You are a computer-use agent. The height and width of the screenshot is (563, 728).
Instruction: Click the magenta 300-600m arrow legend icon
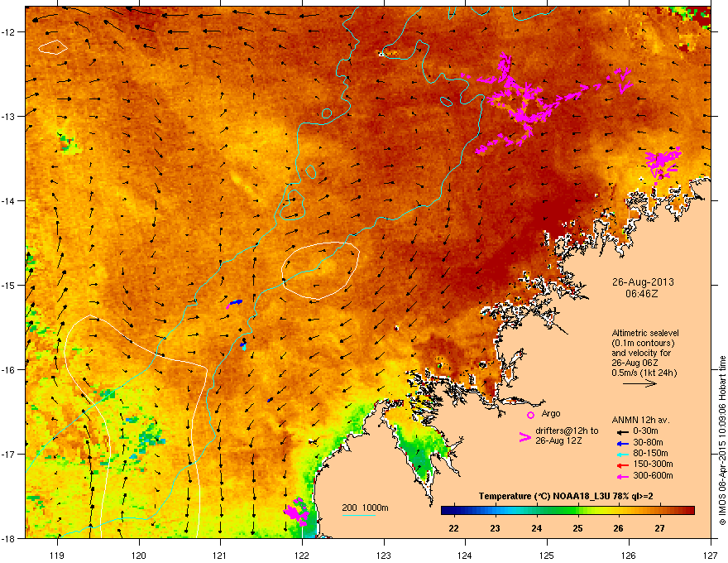pos(621,476)
